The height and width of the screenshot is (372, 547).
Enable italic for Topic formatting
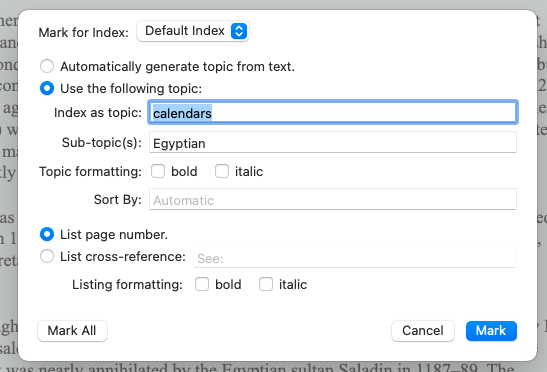pos(222,171)
